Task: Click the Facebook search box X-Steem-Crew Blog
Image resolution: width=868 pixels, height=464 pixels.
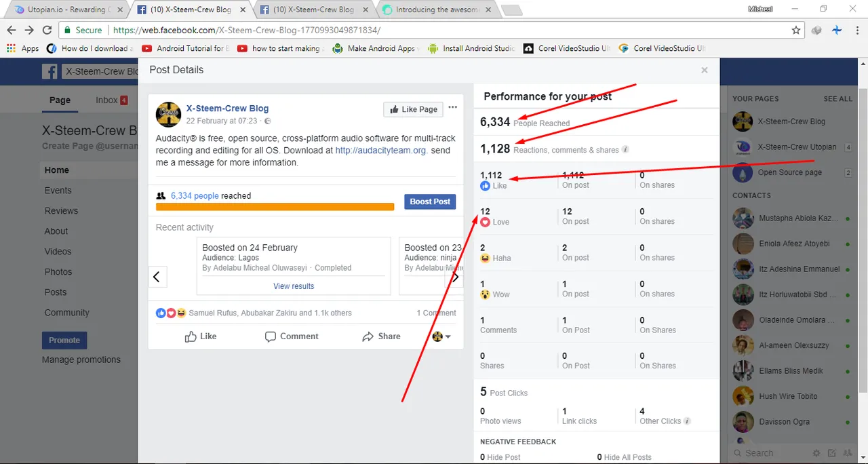Action: [x=100, y=71]
